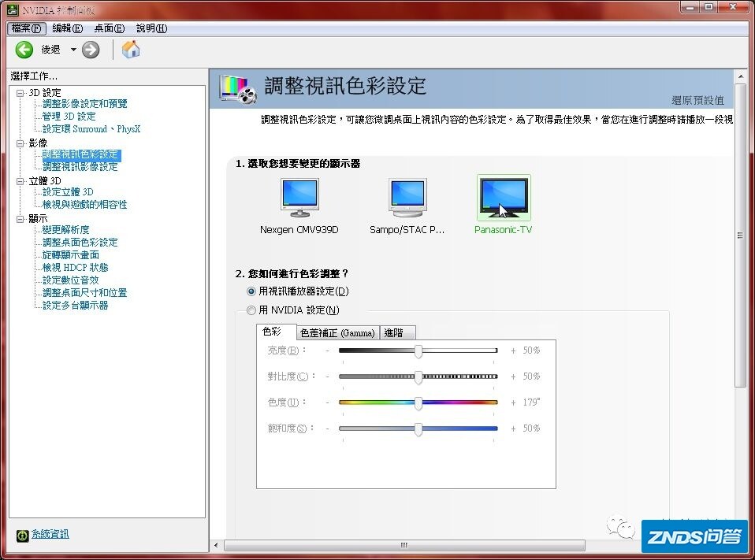
Task: Open 調整視訊影像設定 tree item
Action: pos(80,167)
